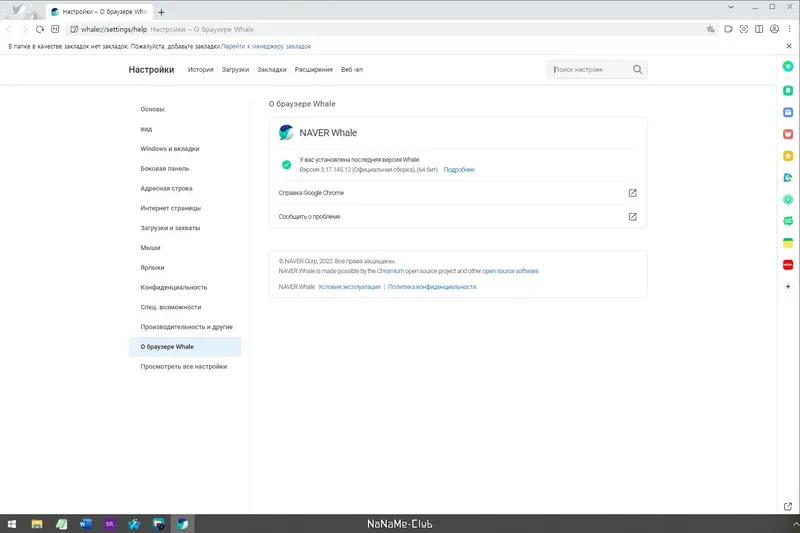
Task: Open Условия эксплуатации link
Action: point(349,287)
